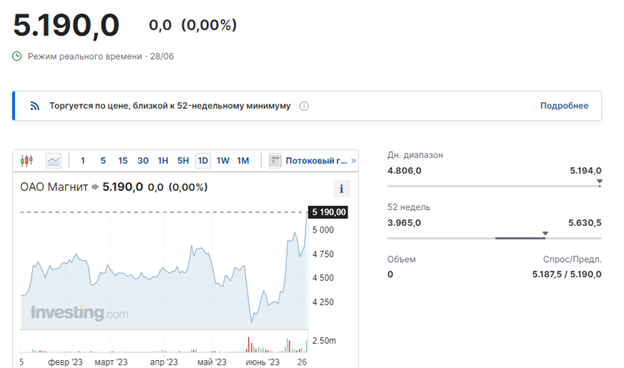Open the streaming chart window icon
Image resolution: width=624 pixels, height=368 pixels.
(275, 161)
